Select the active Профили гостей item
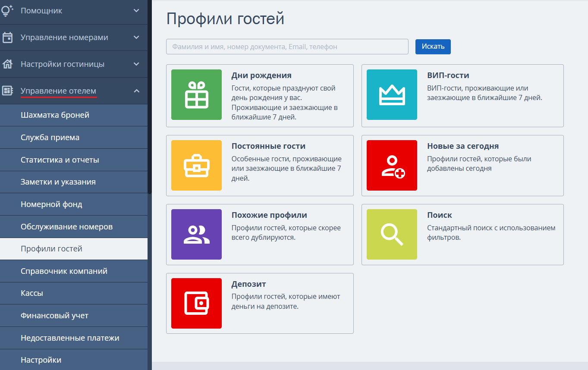The width and height of the screenshot is (588, 370). (x=74, y=249)
